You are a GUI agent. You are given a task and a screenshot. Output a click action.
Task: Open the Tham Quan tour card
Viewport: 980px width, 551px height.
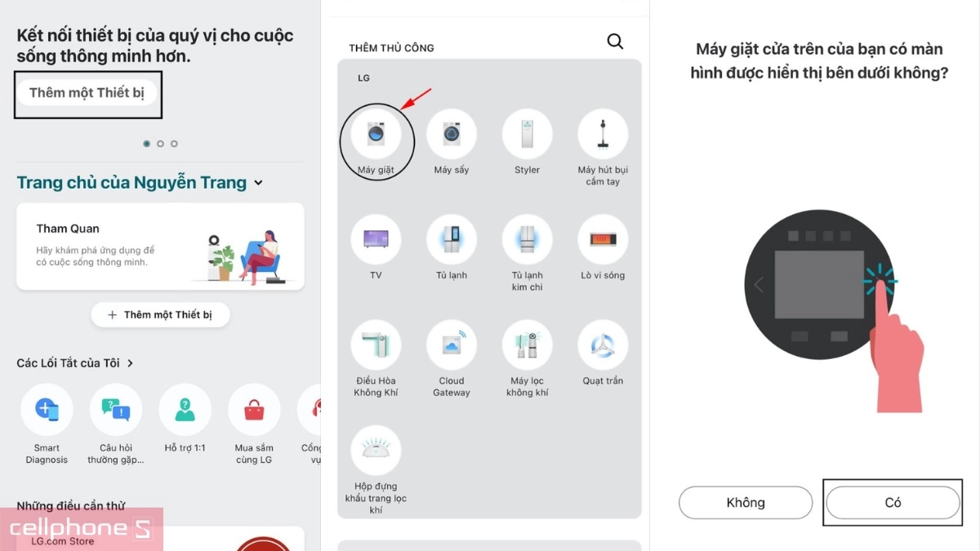[160, 247]
